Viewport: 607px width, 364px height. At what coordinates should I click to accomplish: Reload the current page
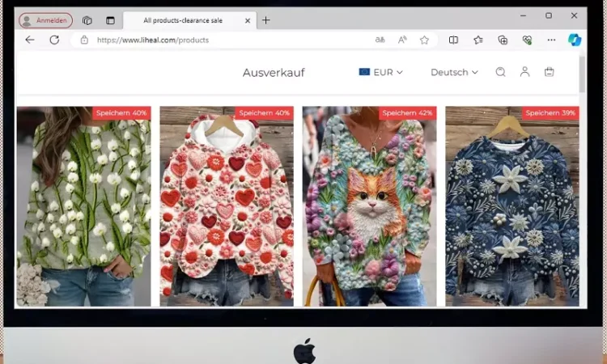click(54, 40)
